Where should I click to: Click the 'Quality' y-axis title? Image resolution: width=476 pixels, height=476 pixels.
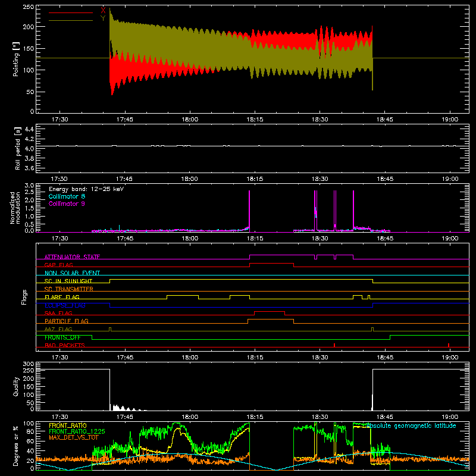16,386
